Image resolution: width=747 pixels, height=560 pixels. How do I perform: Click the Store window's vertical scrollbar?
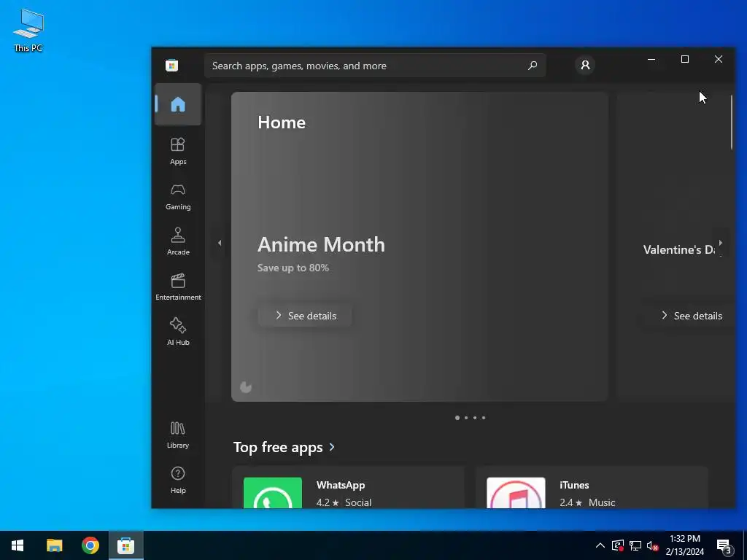click(732, 122)
